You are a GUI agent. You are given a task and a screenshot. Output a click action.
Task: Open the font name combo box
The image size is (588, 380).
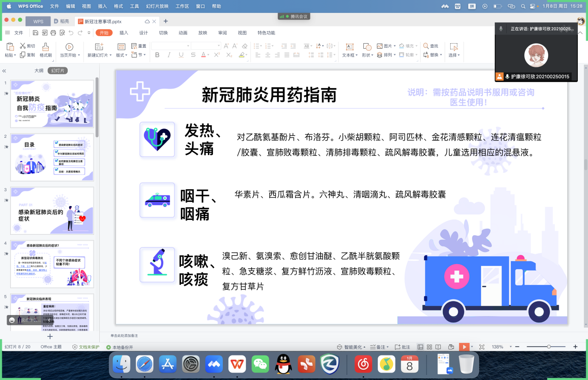point(171,46)
